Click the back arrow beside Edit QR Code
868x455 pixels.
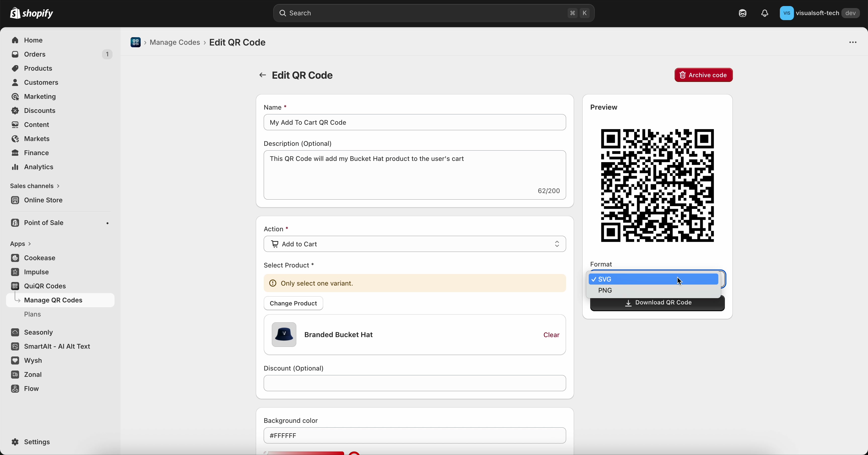click(x=262, y=75)
